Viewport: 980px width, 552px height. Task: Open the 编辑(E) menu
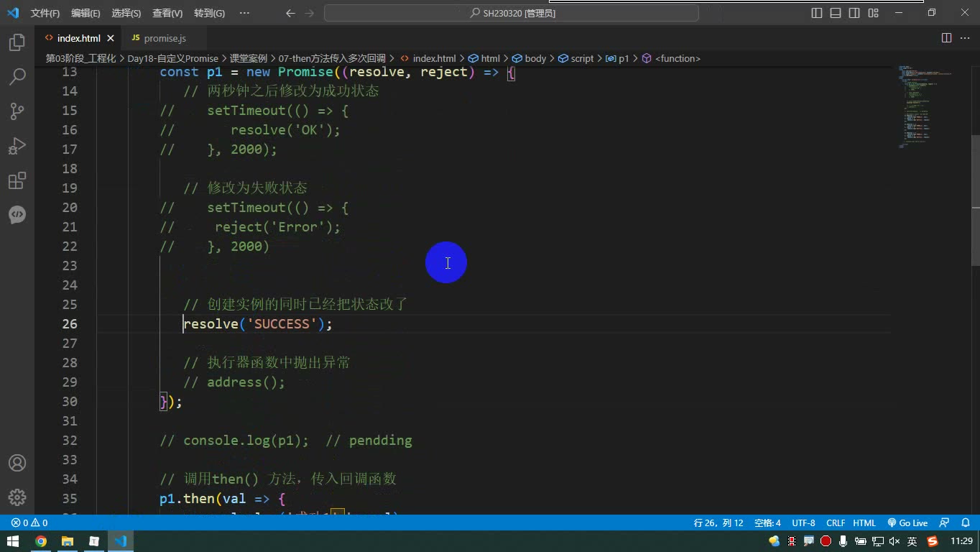pos(85,13)
